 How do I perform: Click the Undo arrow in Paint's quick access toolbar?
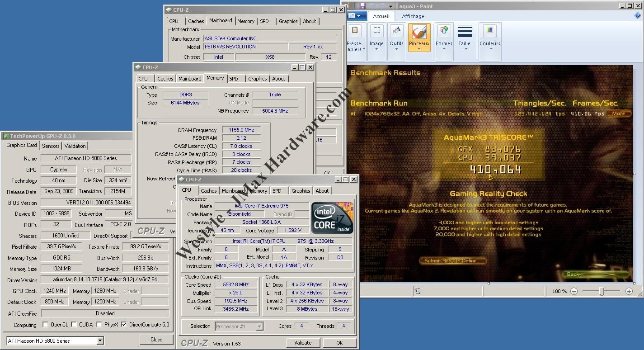372,6
